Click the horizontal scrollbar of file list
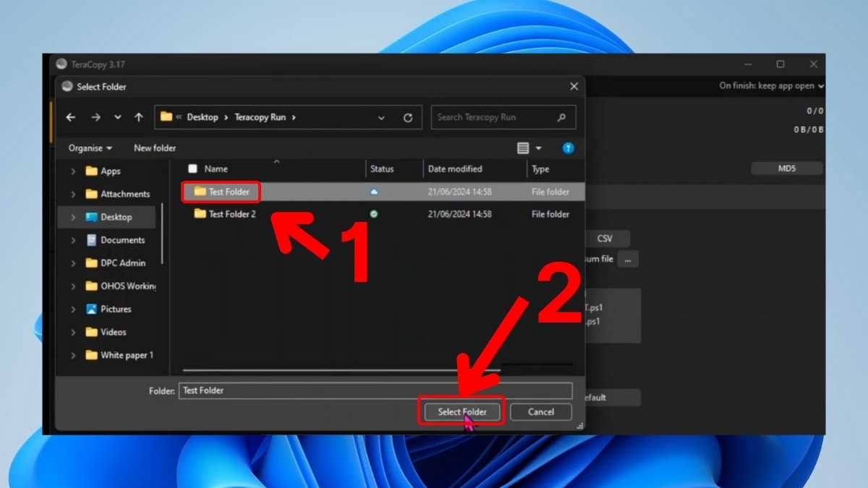The image size is (868, 488). tap(341, 371)
